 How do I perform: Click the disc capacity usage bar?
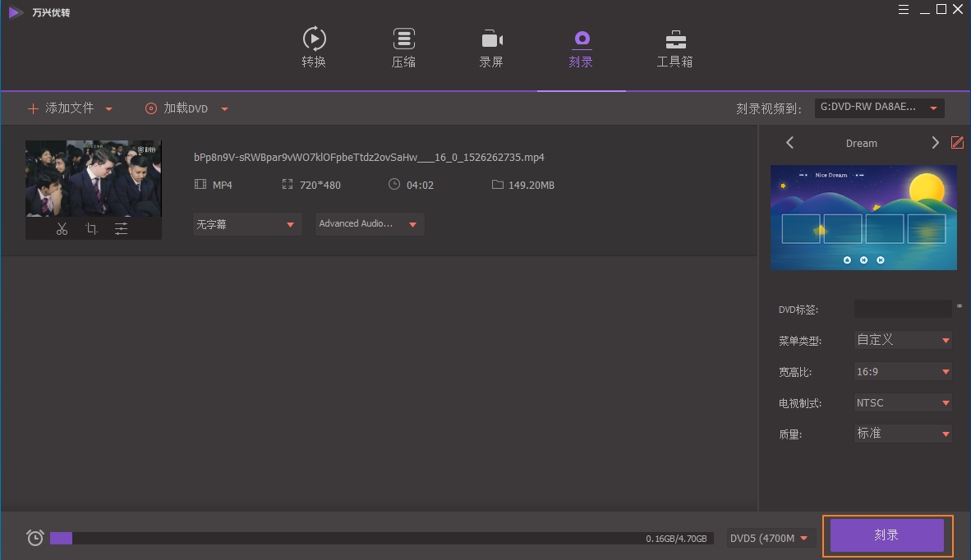[x=381, y=539]
